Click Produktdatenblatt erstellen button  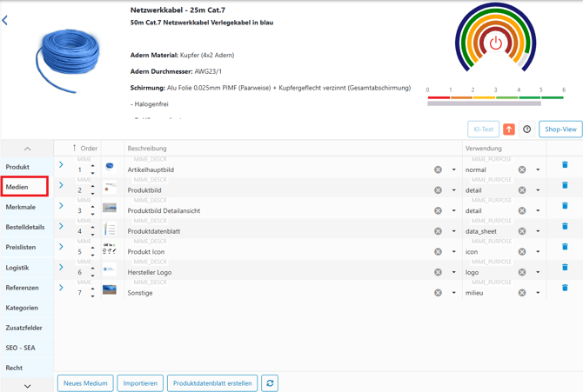(212, 383)
